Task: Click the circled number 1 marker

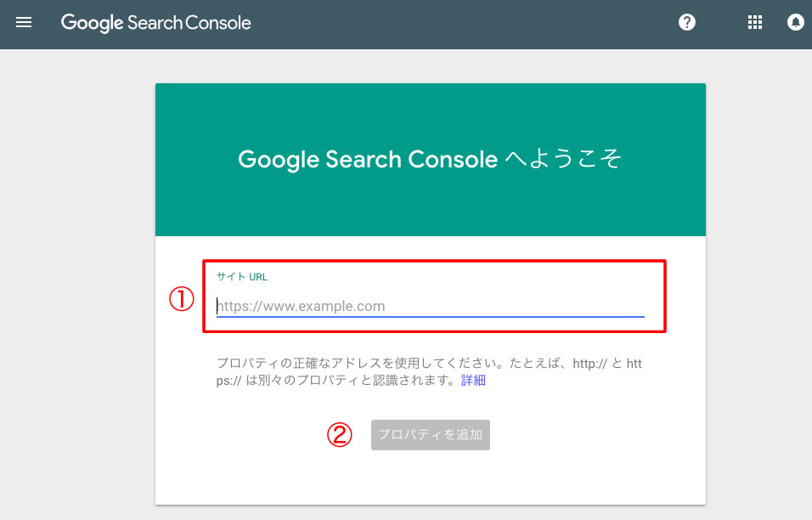Action: coord(181,298)
